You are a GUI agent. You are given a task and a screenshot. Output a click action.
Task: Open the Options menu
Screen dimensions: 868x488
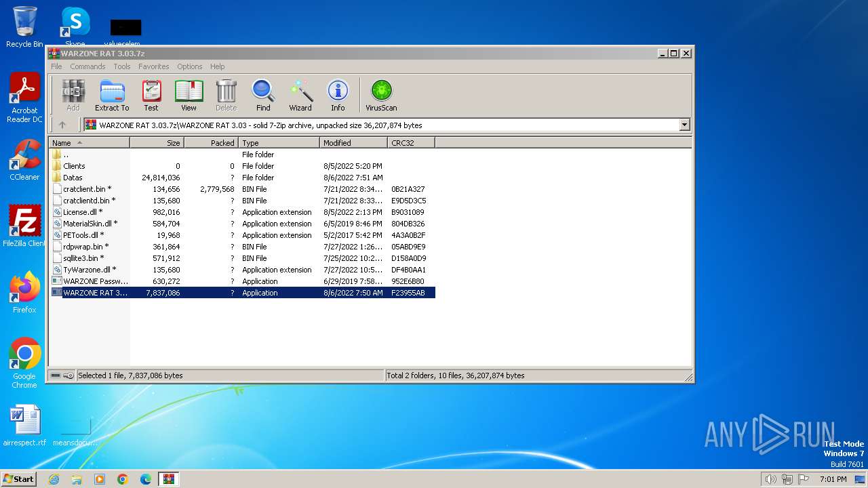point(190,66)
